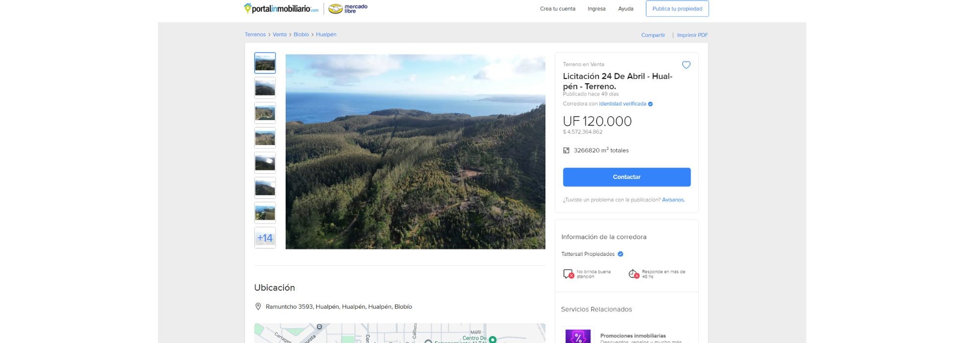Click the 'Responde en más de 48 hs' icon

point(634,274)
